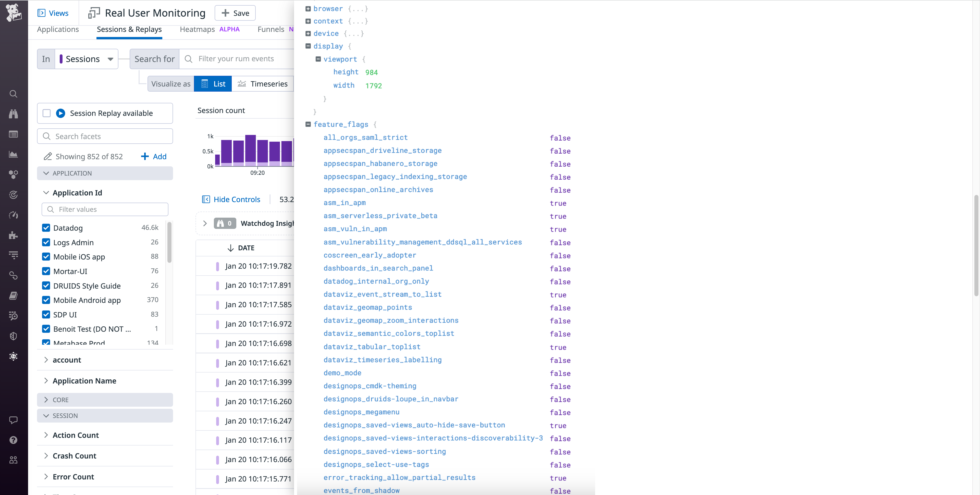Open the security shield icon in sidebar
Screen dimensions: 980x495
(13, 336)
